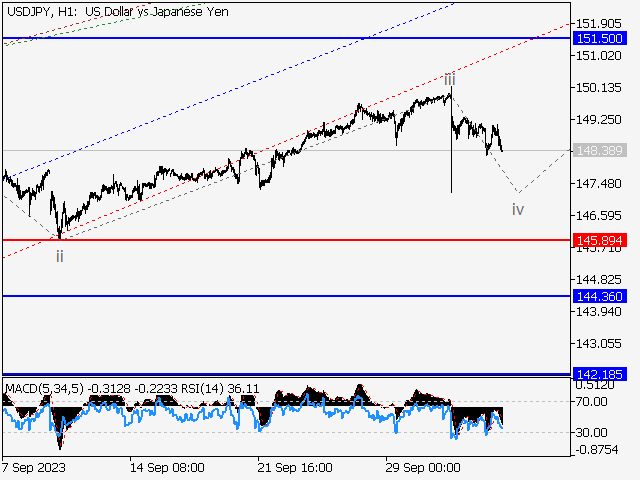Click the -0.8754 MACD scale value
This screenshot has width=640, height=480.
[597, 450]
